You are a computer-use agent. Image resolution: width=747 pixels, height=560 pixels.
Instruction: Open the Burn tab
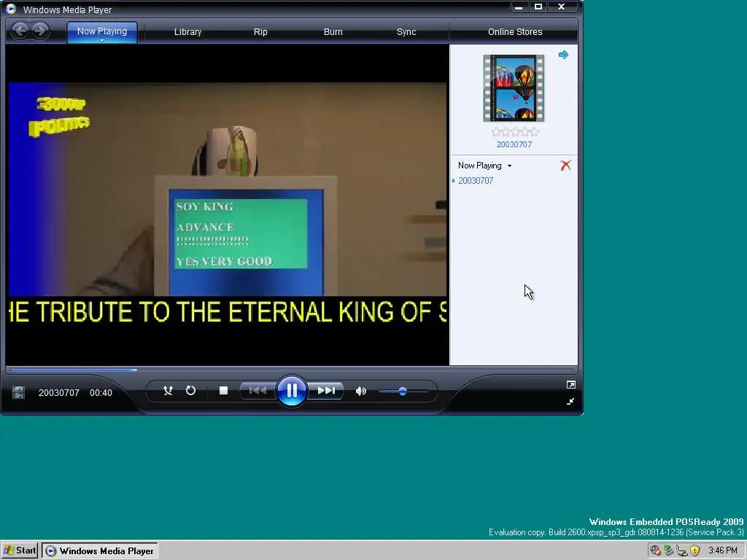pyautogui.click(x=333, y=32)
